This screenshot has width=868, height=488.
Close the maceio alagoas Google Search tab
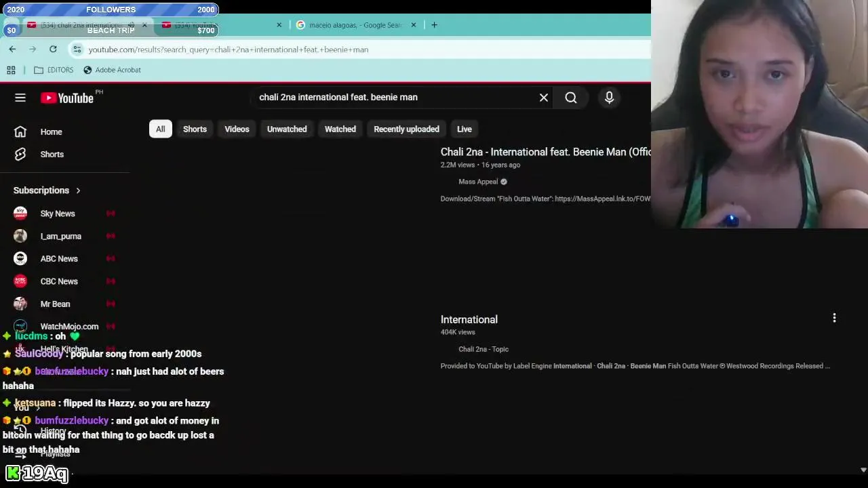[x=413, y=25]
